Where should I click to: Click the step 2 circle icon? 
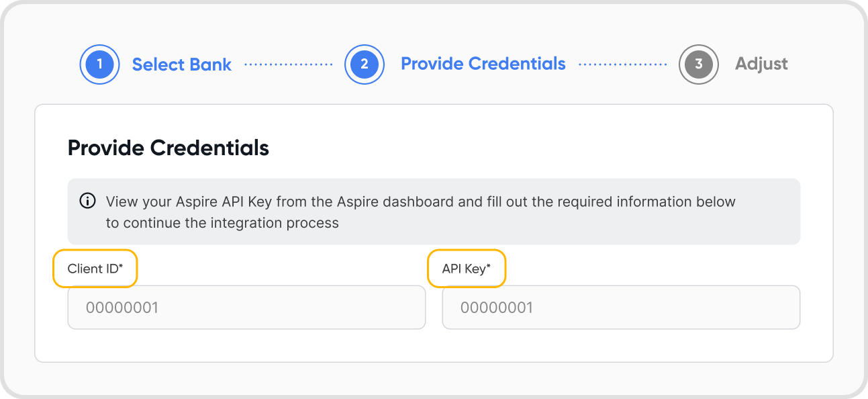click(365, 64)
